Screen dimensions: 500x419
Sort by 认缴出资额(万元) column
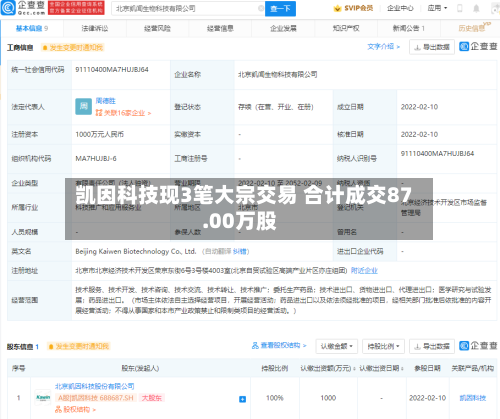click(x=328, y=368)
